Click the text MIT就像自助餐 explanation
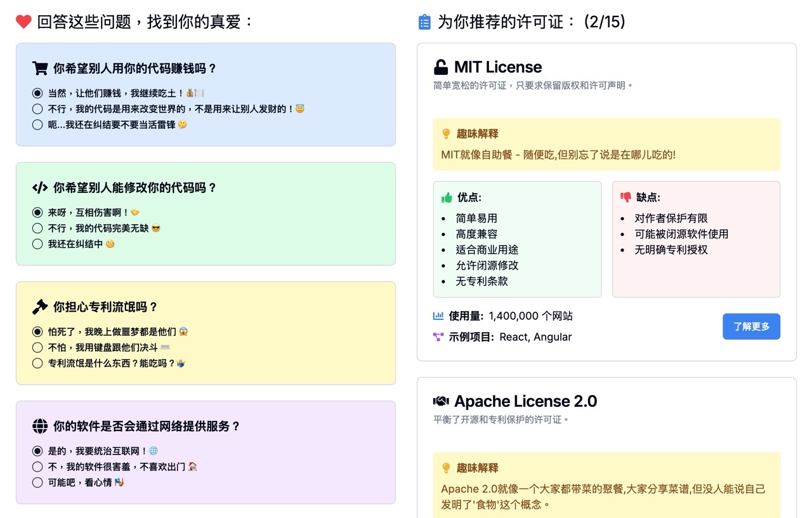This screenshot has height=518, width=812. pyautogui.click(x=558, y=155)
